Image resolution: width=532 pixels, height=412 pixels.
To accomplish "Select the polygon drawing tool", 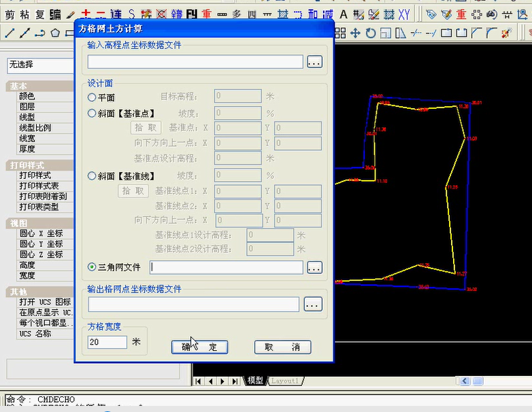I will click(55, 33).
